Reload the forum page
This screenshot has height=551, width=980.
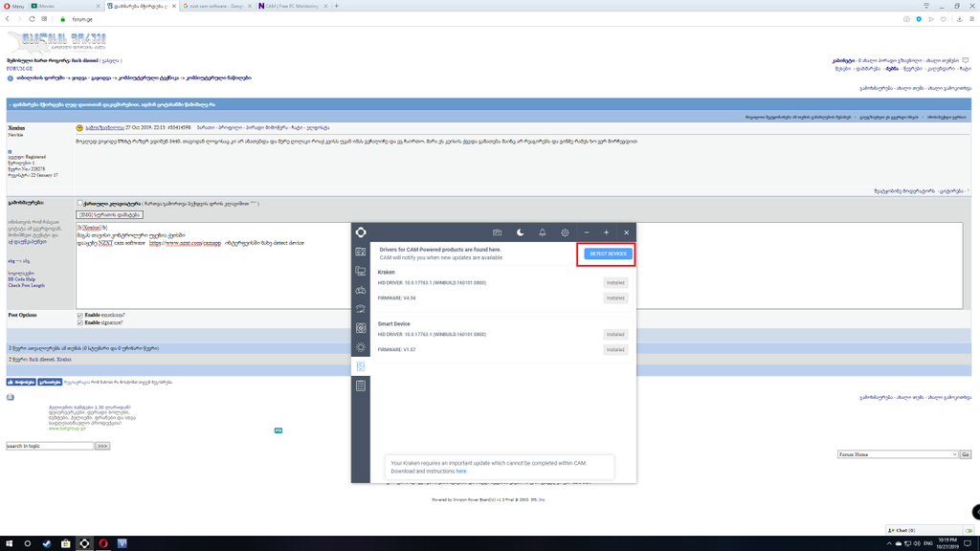coord(32,19)
